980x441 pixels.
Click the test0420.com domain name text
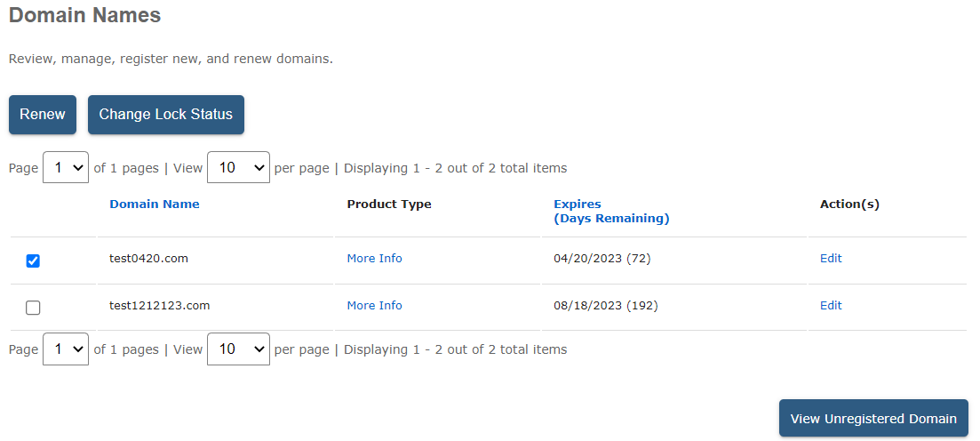[x=148, y=259]
